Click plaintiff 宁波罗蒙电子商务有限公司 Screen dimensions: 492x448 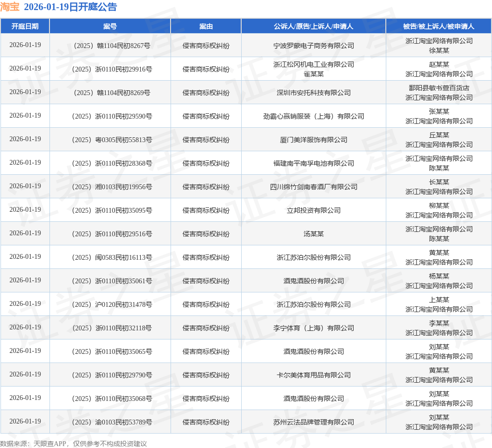[313, 46]
